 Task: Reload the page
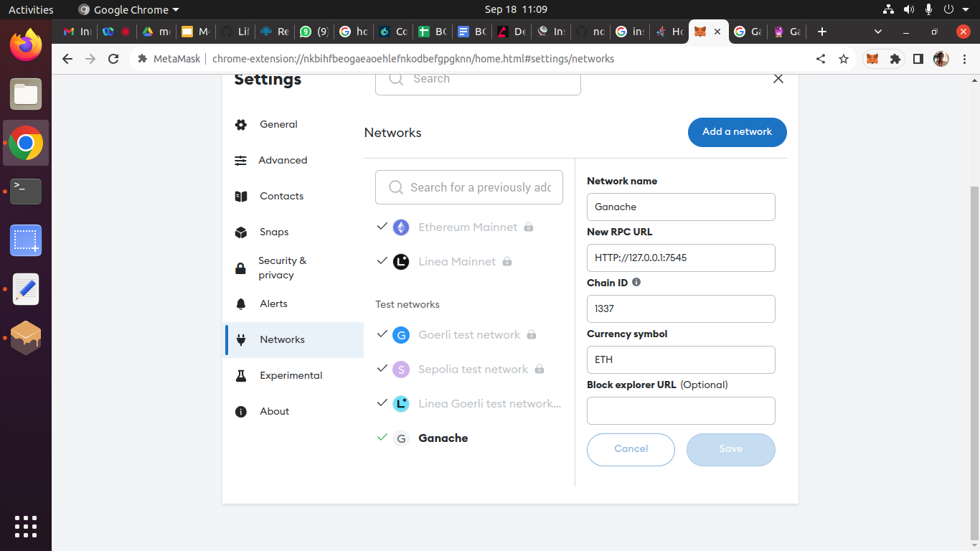113,59
